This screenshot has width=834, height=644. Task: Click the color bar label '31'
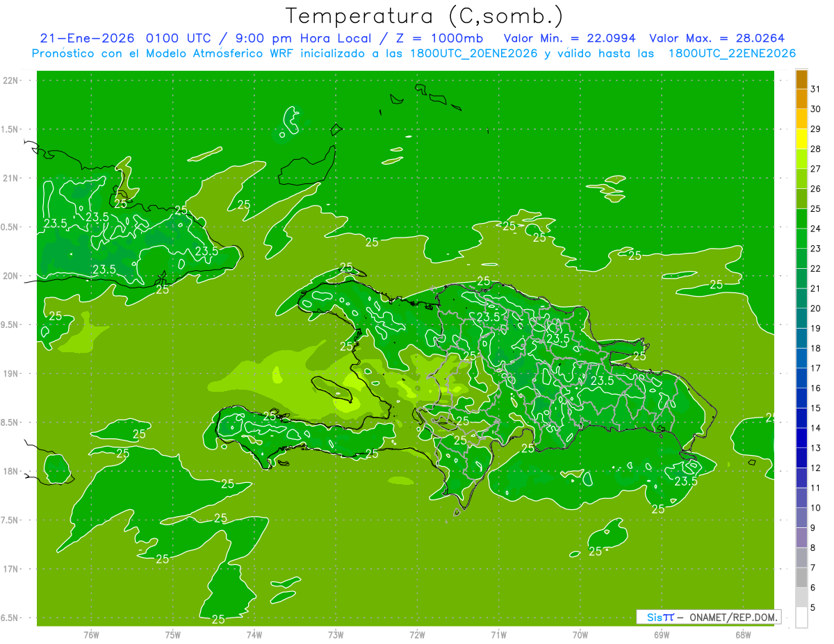(x=816, y=89)
